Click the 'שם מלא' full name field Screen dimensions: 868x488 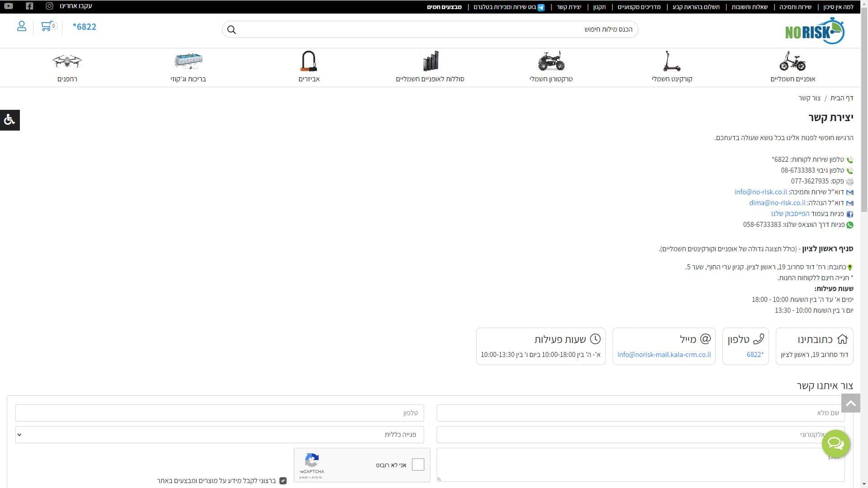coord(640,413)
